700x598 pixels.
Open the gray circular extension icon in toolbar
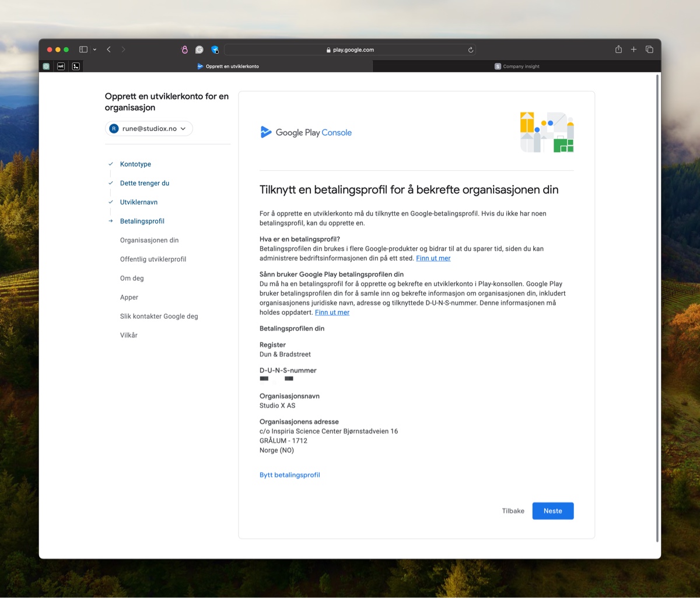199,50
